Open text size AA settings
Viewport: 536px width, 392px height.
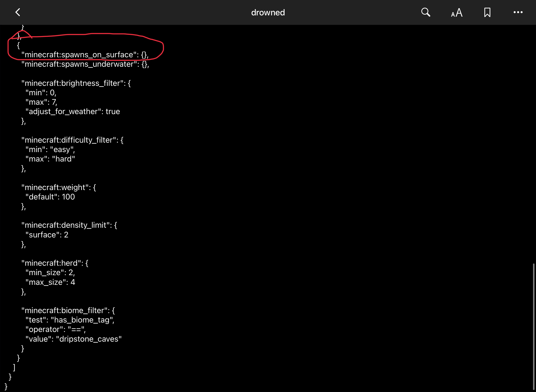point(457,12)
